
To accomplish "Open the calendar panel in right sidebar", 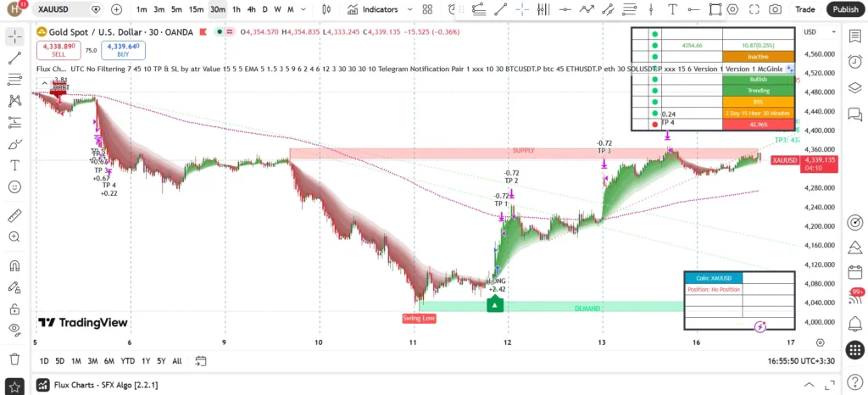I will tap(855, 273).
